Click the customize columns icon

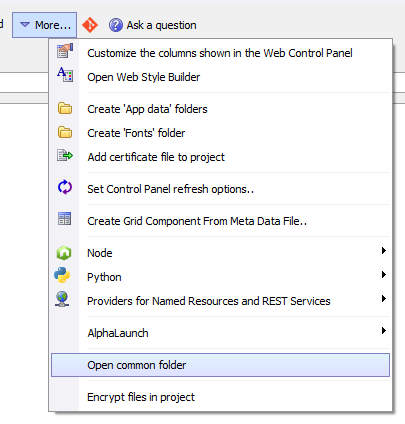65,51
